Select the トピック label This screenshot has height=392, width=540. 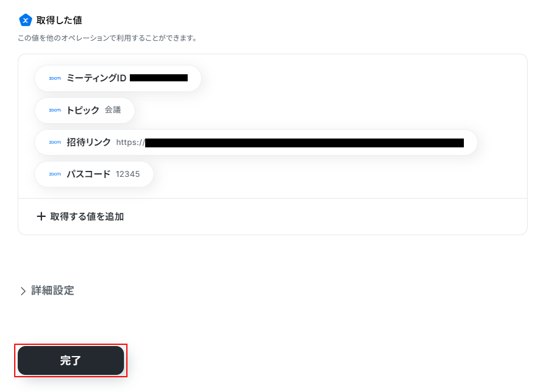coord(83,110)
